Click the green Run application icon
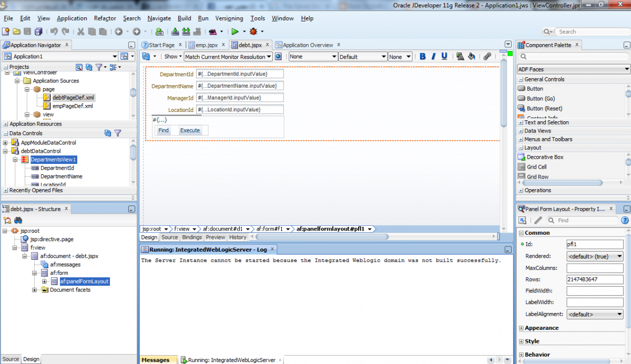 point(235,32)
